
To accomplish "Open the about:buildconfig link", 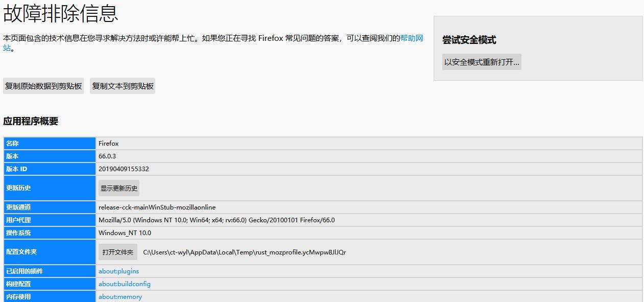I will point(125,284).
